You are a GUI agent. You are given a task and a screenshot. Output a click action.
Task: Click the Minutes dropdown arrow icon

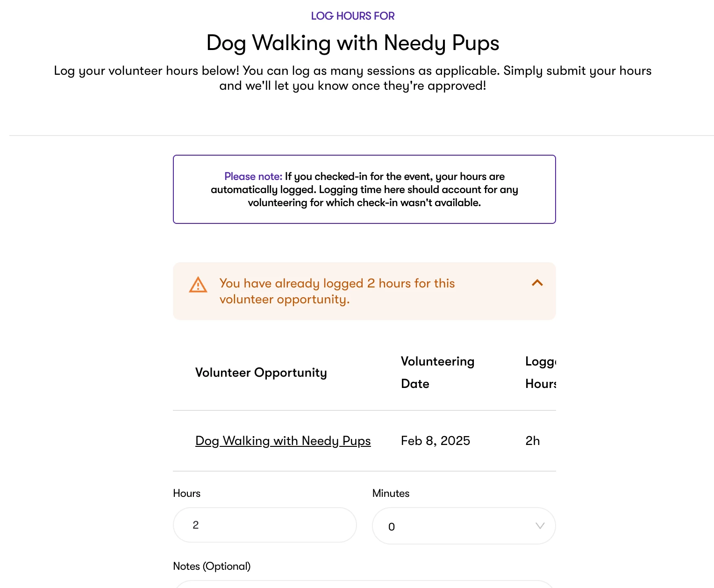coord(540,526)
